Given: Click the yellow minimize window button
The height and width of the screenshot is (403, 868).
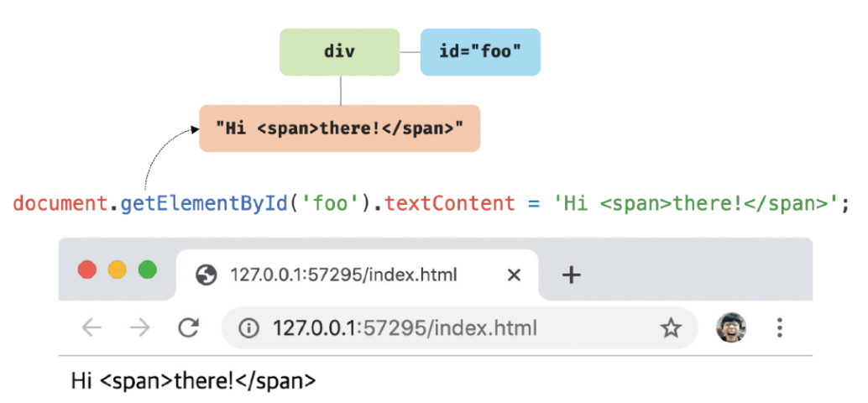Looking at the screenshot, I should (x=118, y=270).
